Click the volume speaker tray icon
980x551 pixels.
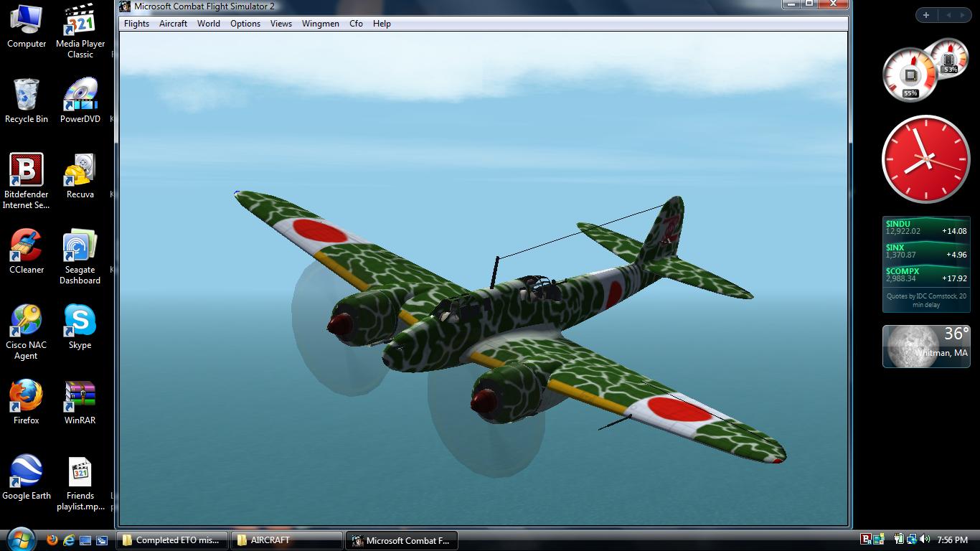tap(924, 540)
